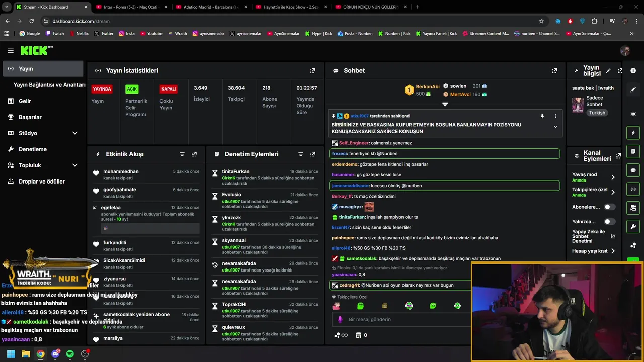
Task: Click the green headphone emote in the emote row
Action: pyautogui.click(x=457, y=306)
